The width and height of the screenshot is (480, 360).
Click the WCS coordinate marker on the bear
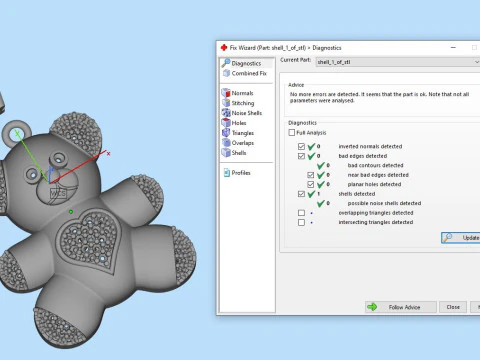click(x=58, y=193)
